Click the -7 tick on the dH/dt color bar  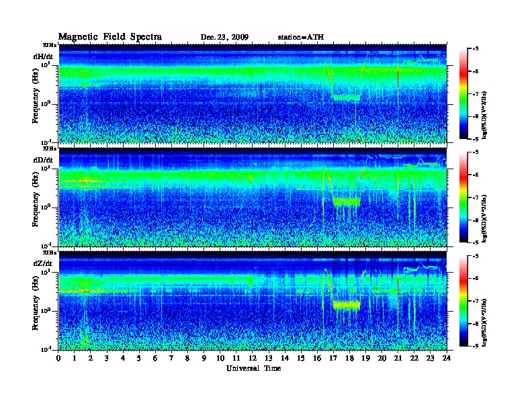476,94
